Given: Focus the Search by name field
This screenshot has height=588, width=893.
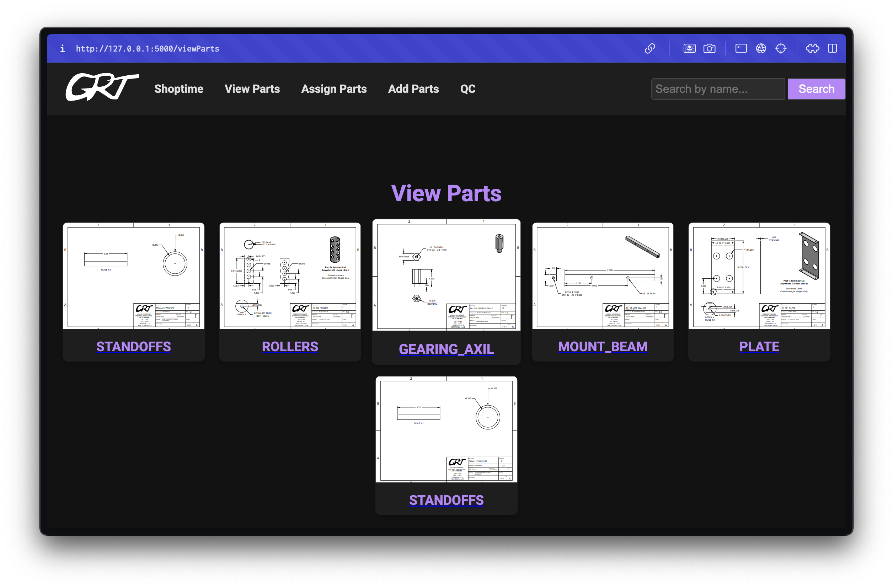Looking at the screenshot, I should [x=718, y=89].
